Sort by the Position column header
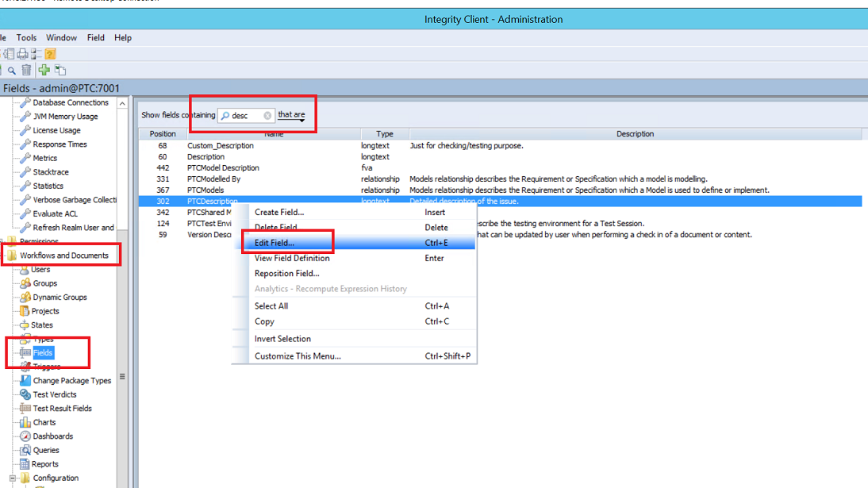Image resolution: width=868 pixels, height=488 pixels. pyautogui.click(x=163, y=134)
